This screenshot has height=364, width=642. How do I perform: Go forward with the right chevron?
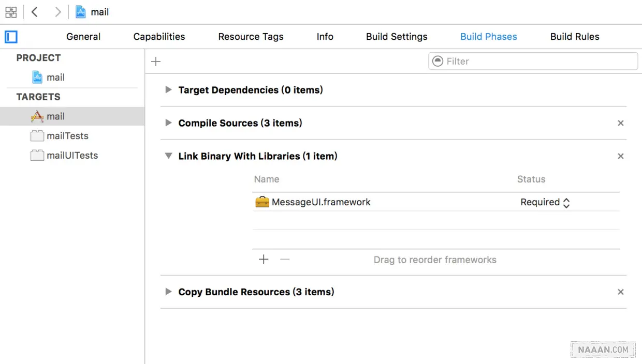[57, 12]
